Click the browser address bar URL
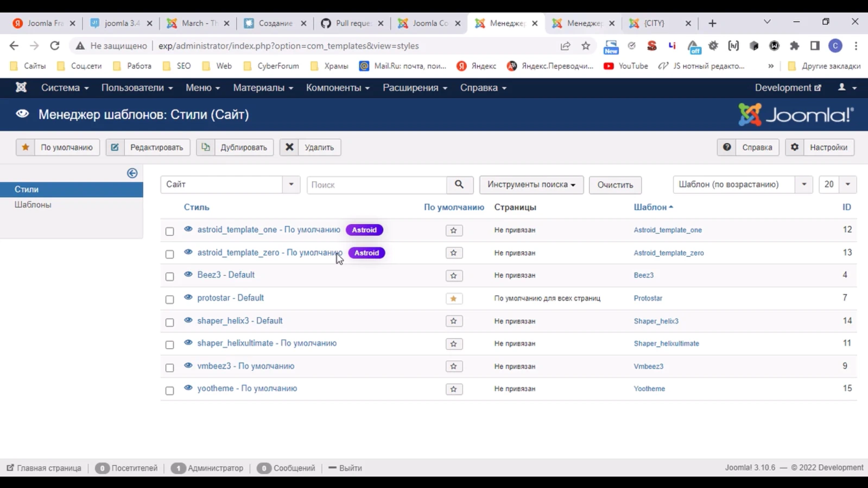 (289, 46)
